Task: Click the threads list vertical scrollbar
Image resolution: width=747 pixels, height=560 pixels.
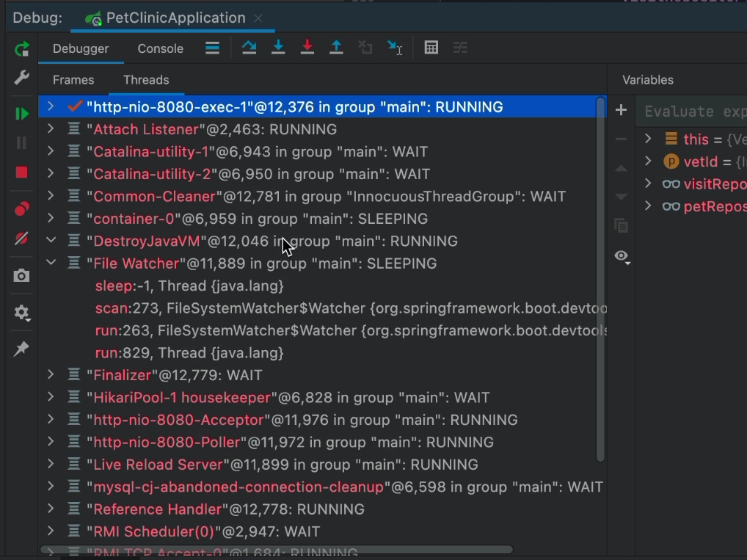Action: (600, 279)
